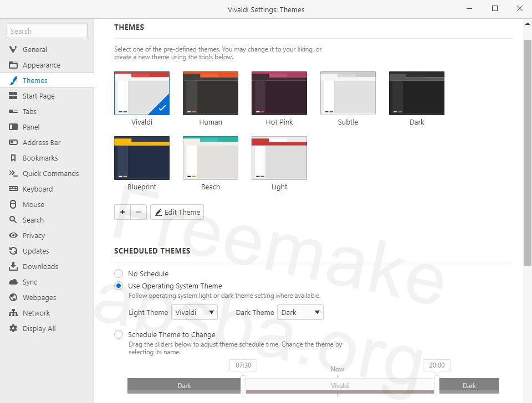Select the Human theme thumbnail

[x=211, y=93]
